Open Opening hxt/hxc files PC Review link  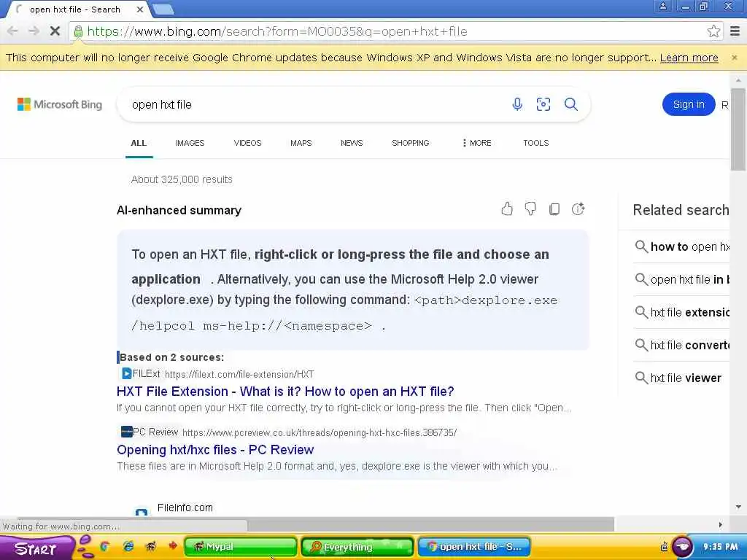(215, 449)
